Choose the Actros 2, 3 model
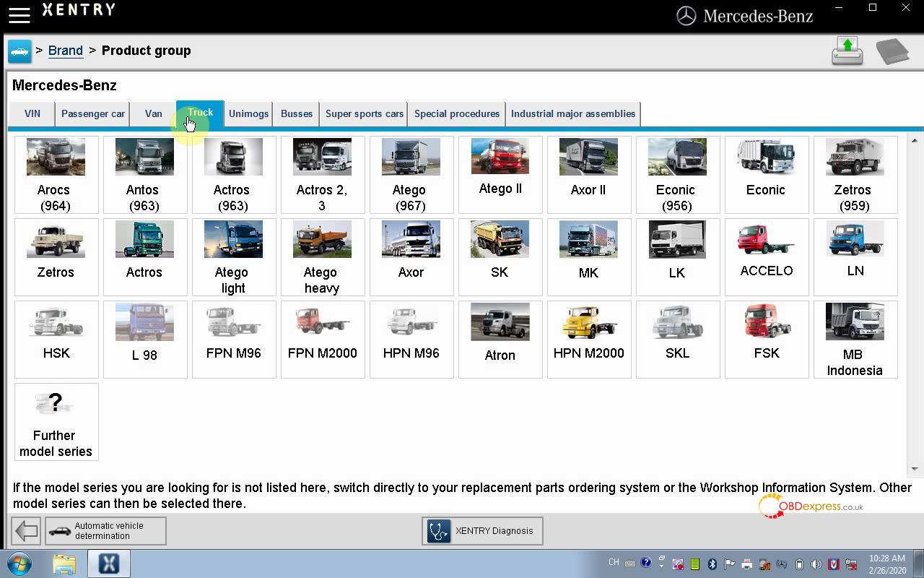Viewport: 924px width, 578px height. pos(323,175)
